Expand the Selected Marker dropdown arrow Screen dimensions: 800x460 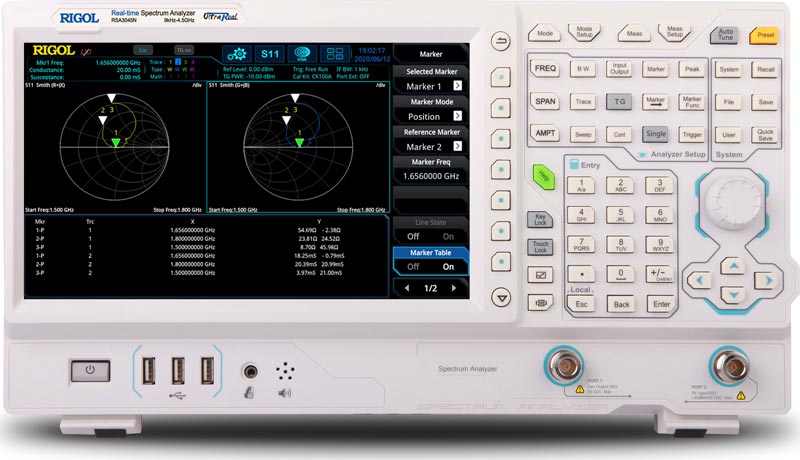pos(457,87)
